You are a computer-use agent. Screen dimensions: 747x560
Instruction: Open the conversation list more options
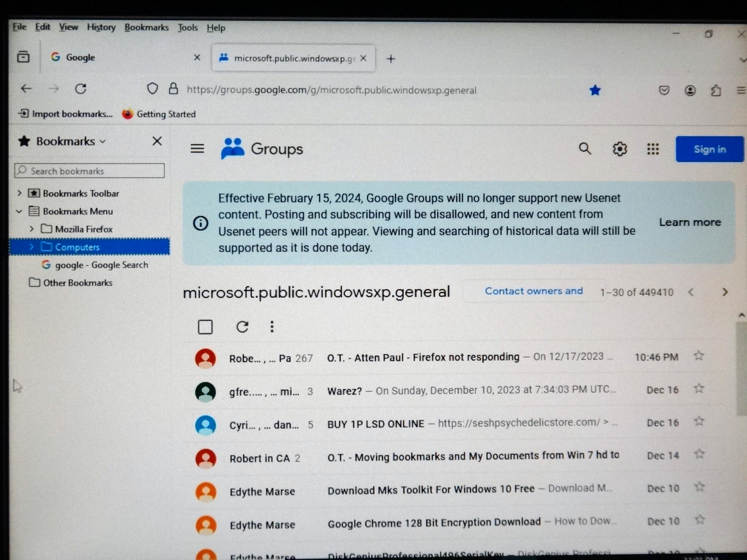(272, 326)
